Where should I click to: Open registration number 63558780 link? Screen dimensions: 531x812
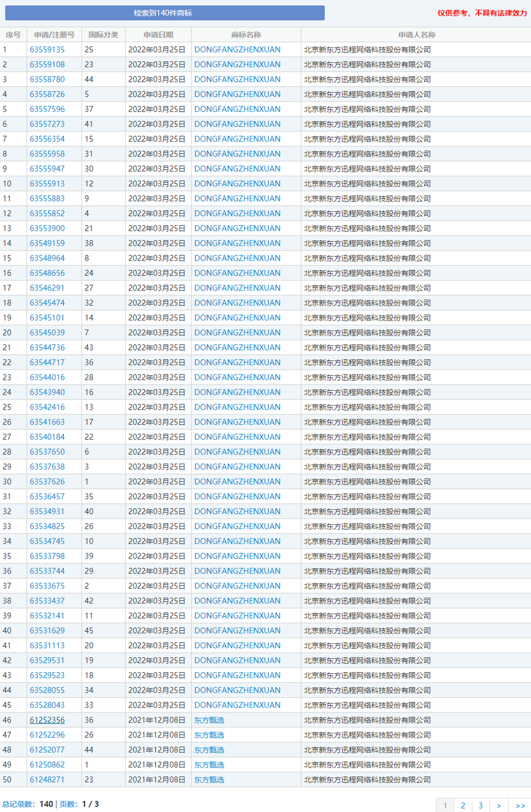coord(47,79)
